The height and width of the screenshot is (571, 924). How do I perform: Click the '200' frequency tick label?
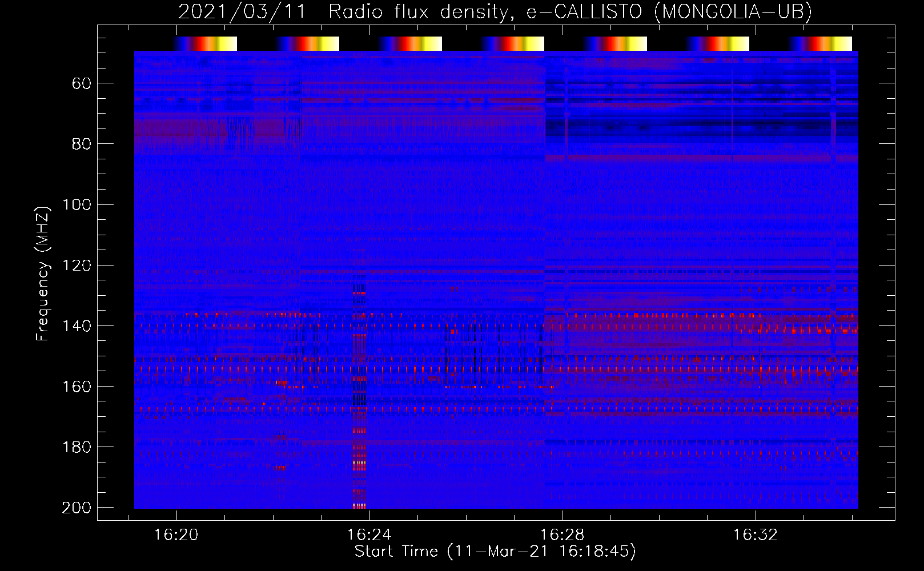click(x=77, y=508)
